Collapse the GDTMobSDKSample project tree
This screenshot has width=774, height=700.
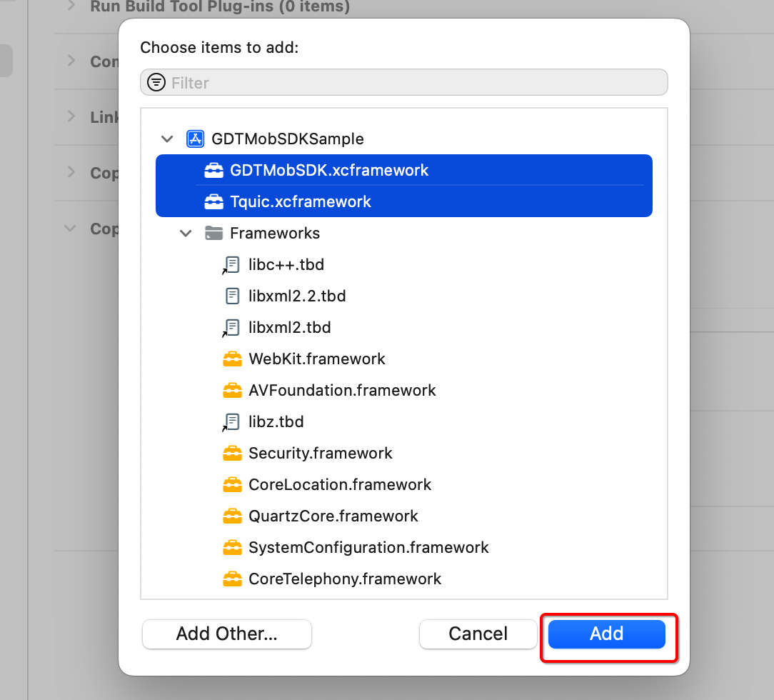(x=167, y=139)
